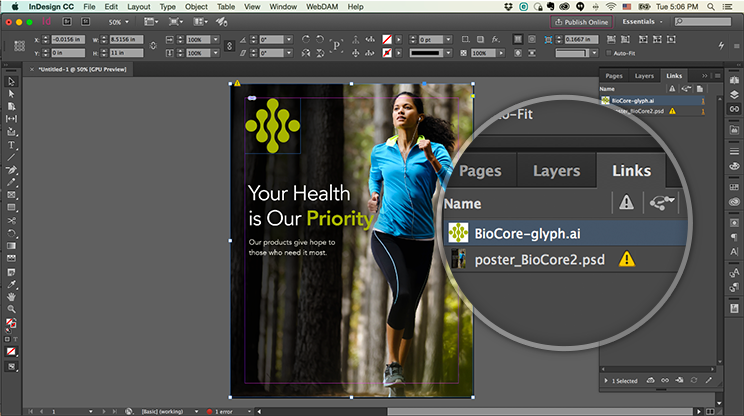744x416 pixels.
Task: Click the Relink icon in Links panel footer
Action: [665, 380]
